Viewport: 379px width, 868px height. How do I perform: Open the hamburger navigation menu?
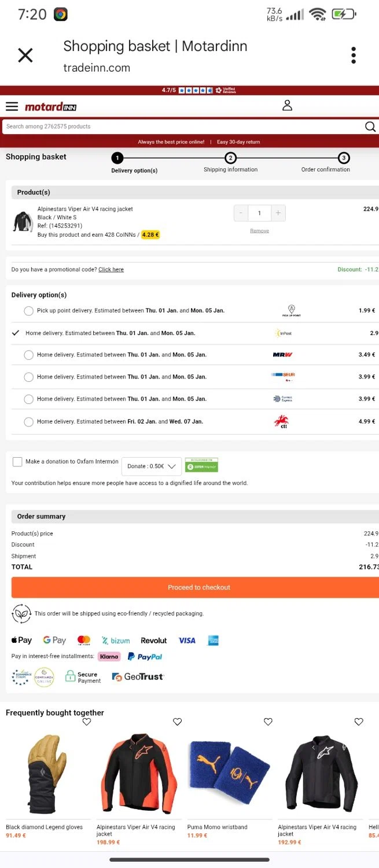tap(12, 106)
